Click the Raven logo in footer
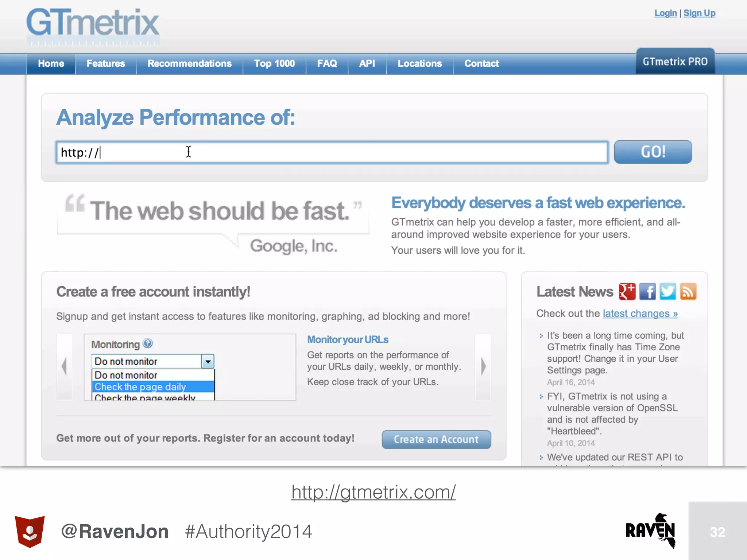Image resolution: width=747 pixels, height=560 pixels. point(651,530)
